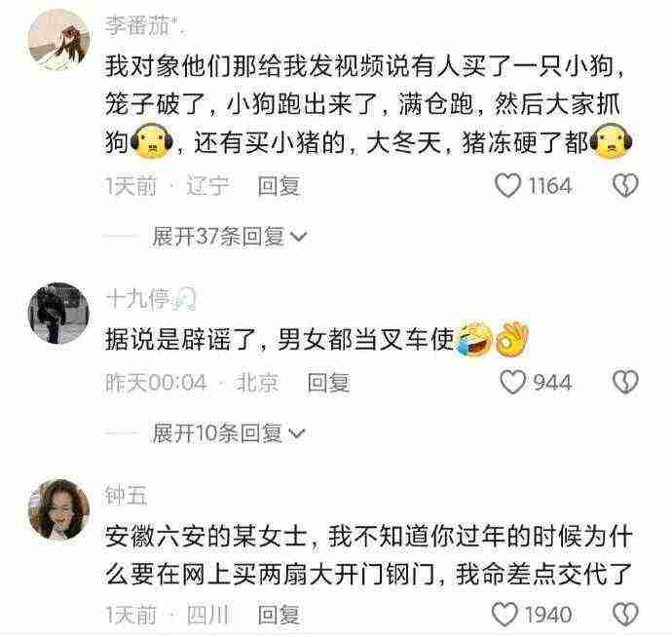Like 钟五's comment with 1940 likes

tap(504, 614)
